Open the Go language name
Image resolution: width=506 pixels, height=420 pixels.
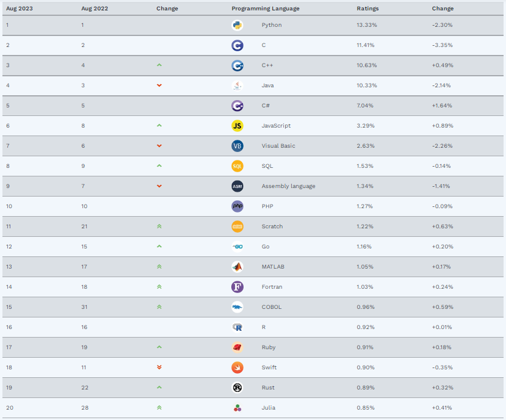tap(266, 247)
